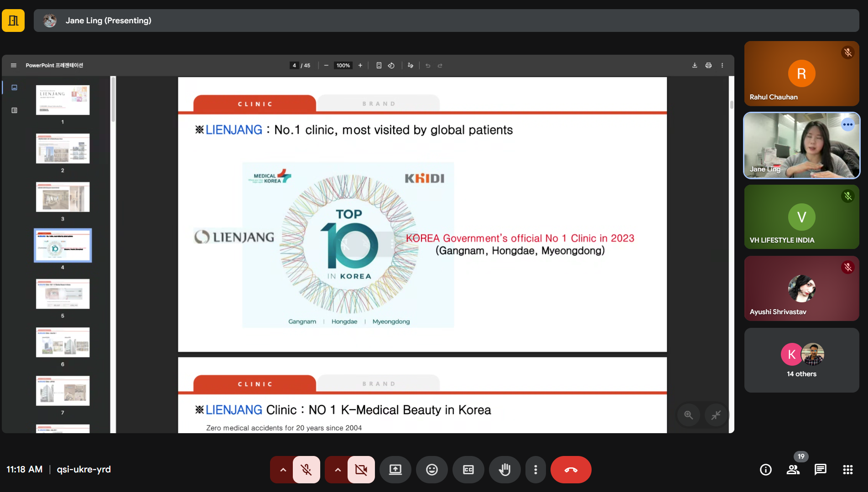The width and height of the screenshot is (868, 492).
Task: Open the PDF viewer sidebar menu
Action: 14,65
